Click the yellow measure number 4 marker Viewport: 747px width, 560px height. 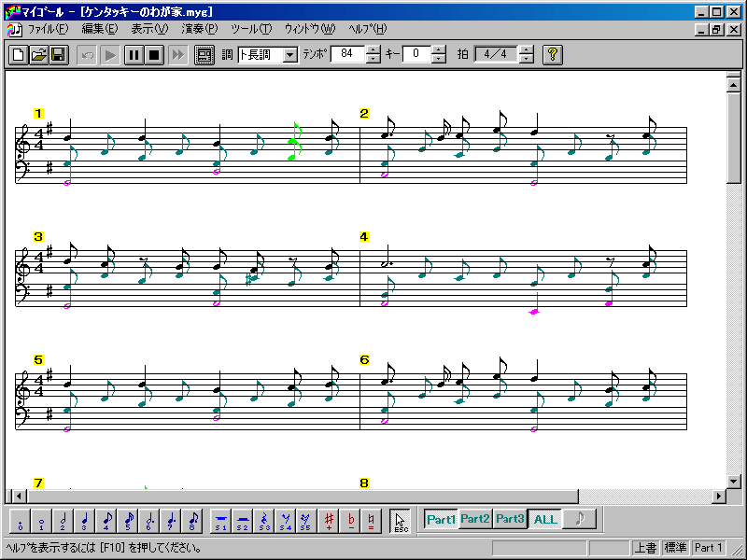point(364,237)
